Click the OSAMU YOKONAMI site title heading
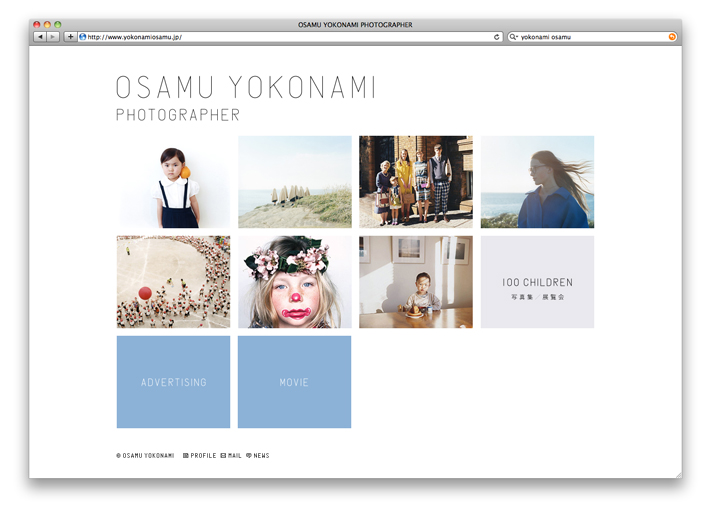The height and width of the screenshot is (517, 710). 245,88
